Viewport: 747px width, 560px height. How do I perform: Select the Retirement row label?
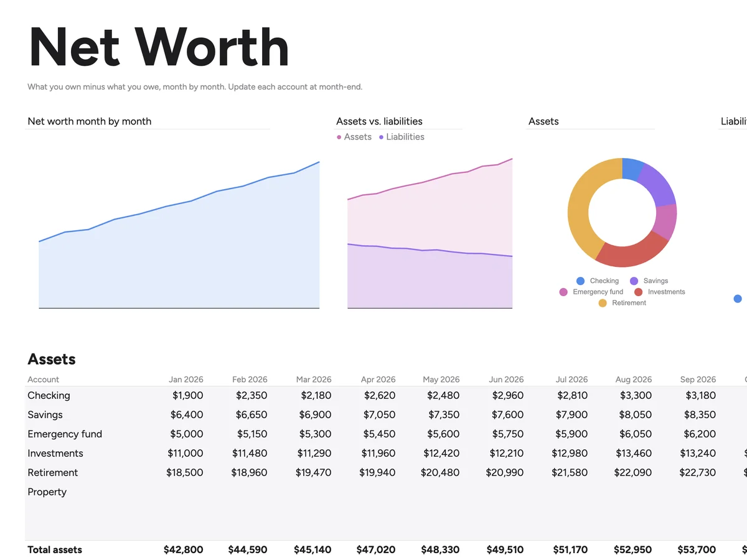[x=53, y=473]
